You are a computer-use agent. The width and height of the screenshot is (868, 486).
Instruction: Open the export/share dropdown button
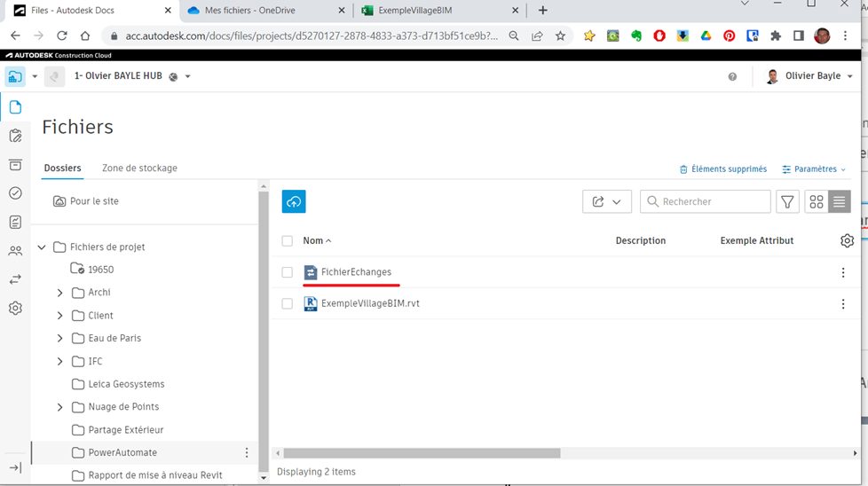(x=607, y=201)
